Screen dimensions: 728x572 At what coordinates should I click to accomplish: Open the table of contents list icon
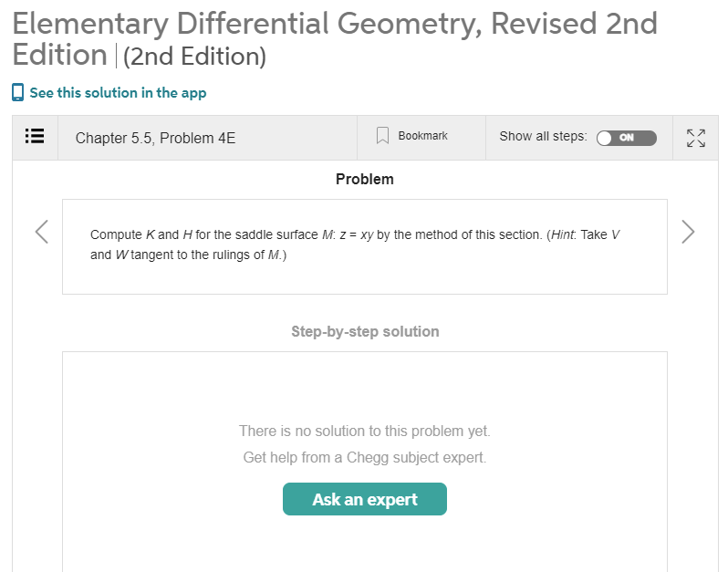tap(35, 137)
